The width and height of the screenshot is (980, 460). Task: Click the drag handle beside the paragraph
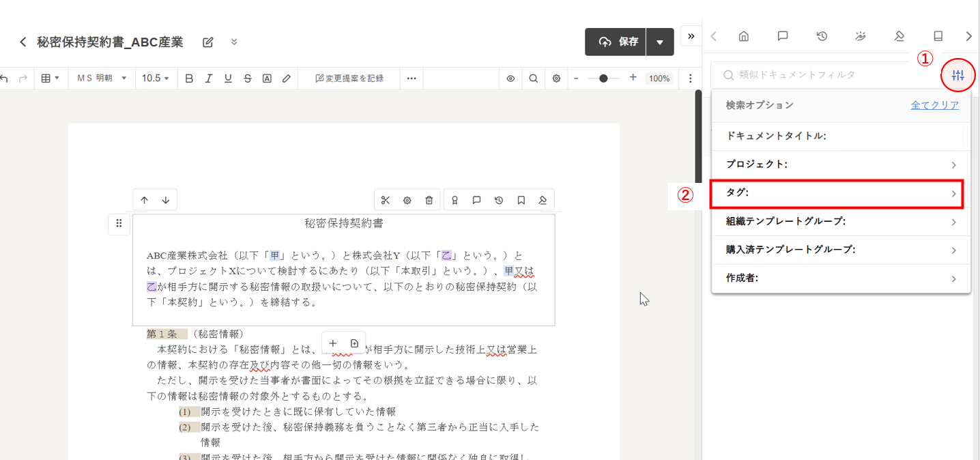(119, 223)
